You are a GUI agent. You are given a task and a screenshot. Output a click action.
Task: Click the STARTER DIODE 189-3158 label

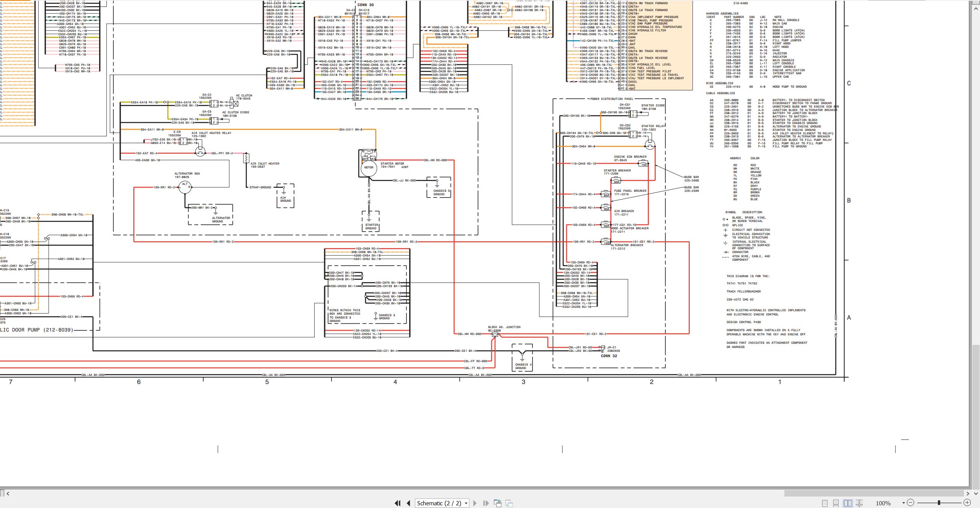653,107
